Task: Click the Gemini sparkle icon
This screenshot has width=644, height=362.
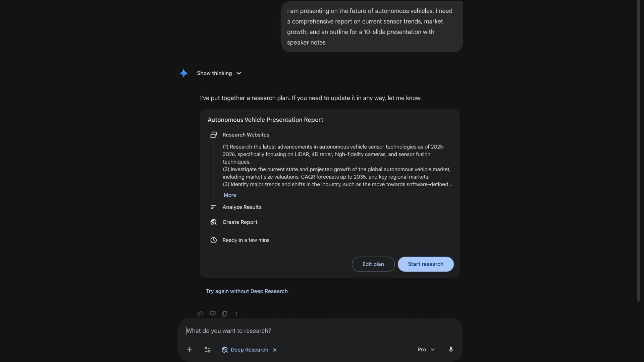Action: [x=183, y=73]
